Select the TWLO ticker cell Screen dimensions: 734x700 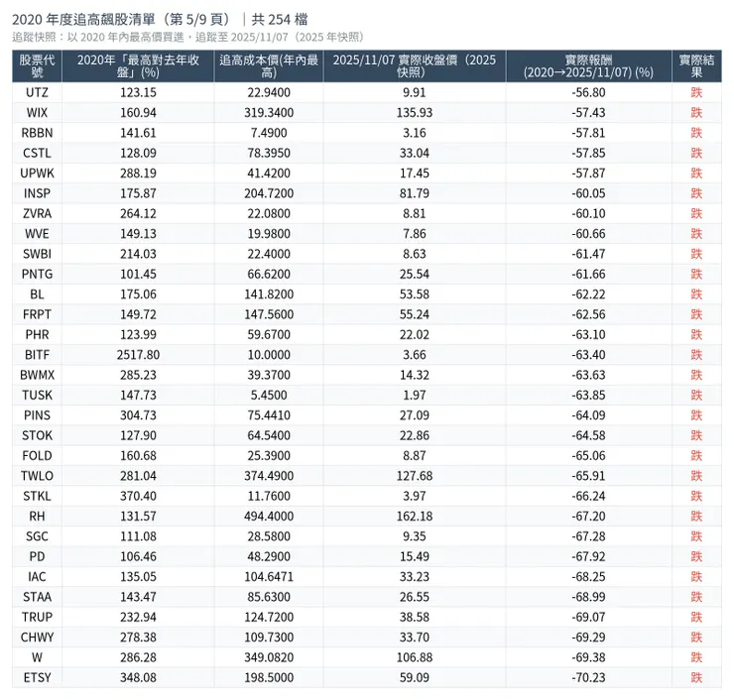[x=37, y=476]
